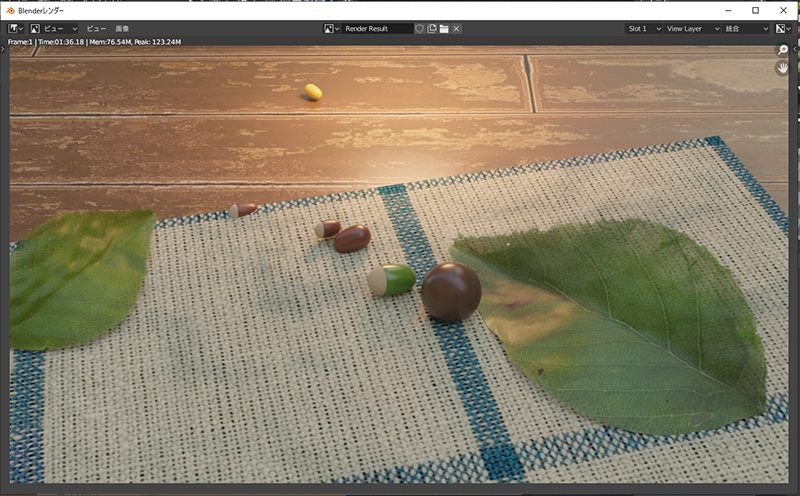Screen dimensions: 800x496
Task: Open the View Layer dropdown
Action: coord(693,29)
